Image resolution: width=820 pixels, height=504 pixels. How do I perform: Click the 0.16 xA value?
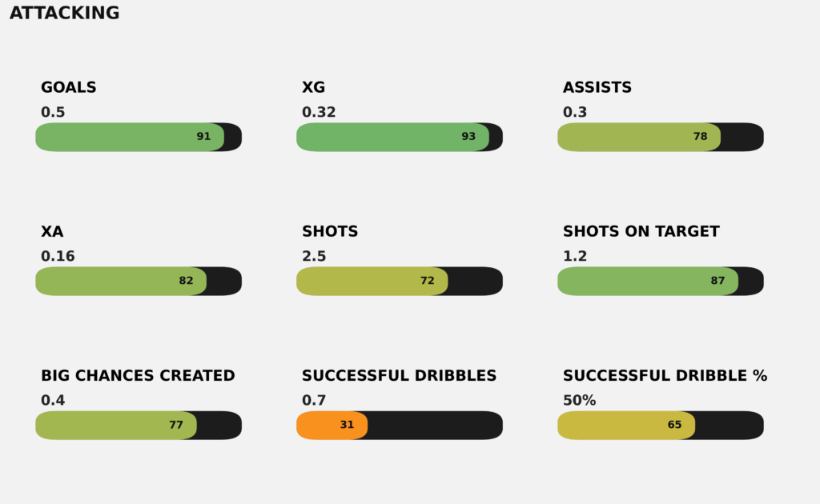coord(58,257)
